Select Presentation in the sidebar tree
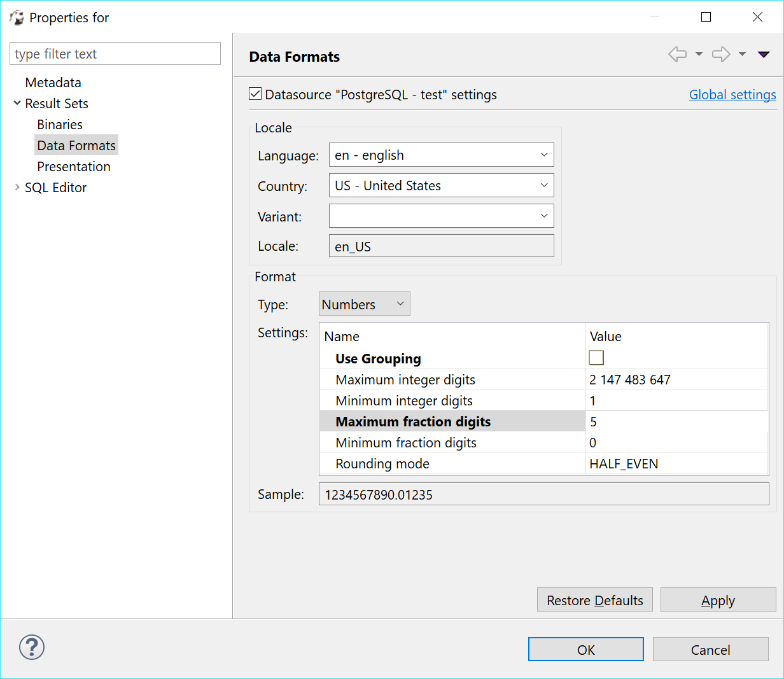 pyautogui.click(x=74, y=166)
